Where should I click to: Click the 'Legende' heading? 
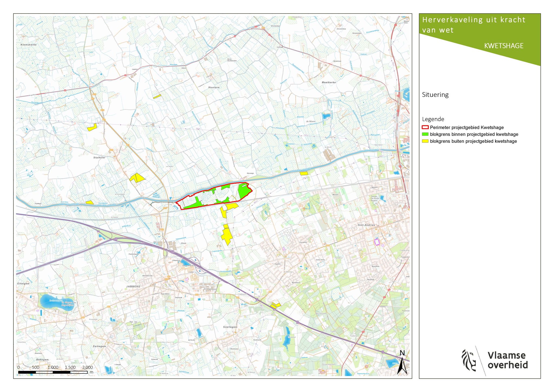coord(433,119)
